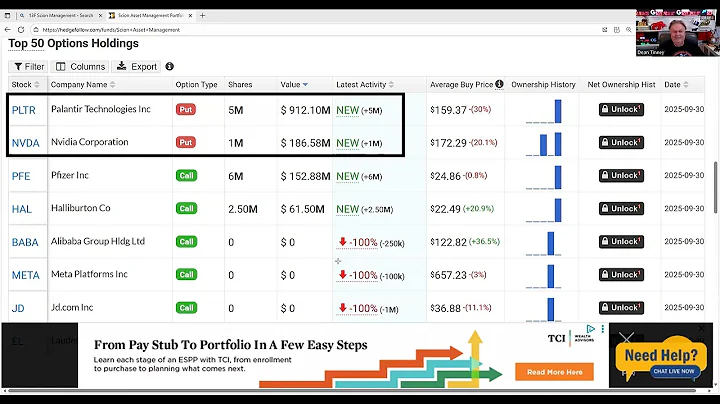The height and width of the screenshot is (404, 720).
Task: Click the Read More Here ad button
Action: click(554, 372)
